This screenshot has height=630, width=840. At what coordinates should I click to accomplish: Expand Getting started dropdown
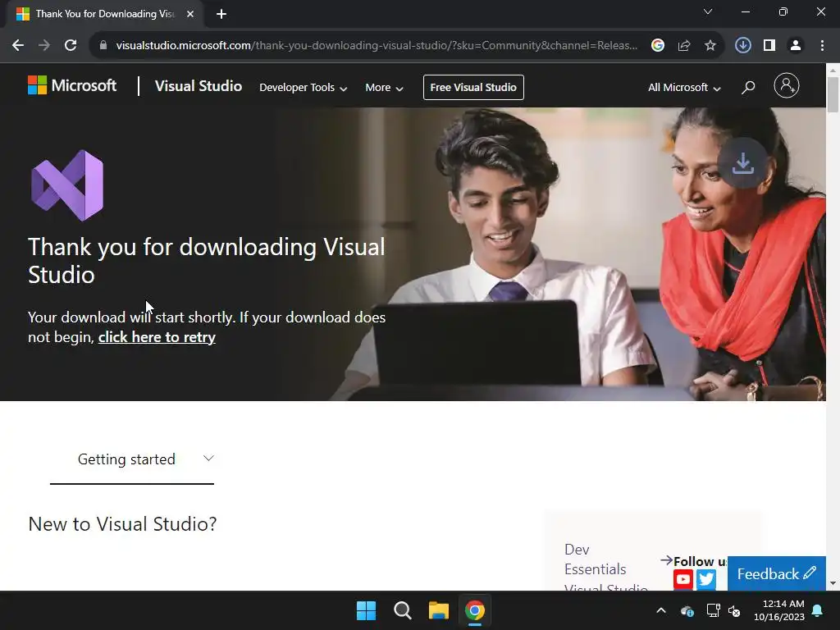(132, 459)
